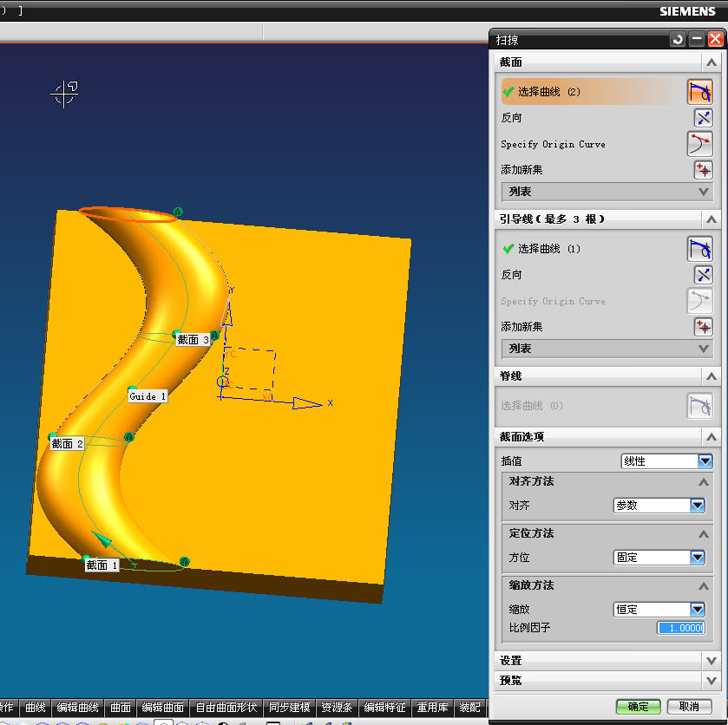This screenshot has height=725, width=728.
Task: Expand the 设置 settings group
Action: 712,661
